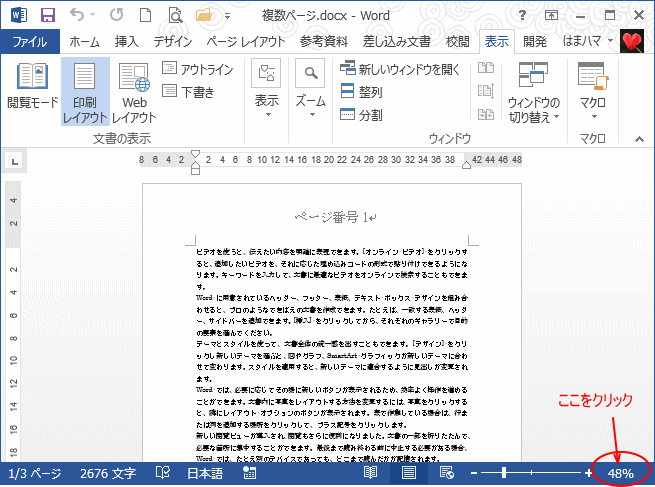Click 分割 split window button
Viewport: 655px width, 487px height.
(361, 114)
